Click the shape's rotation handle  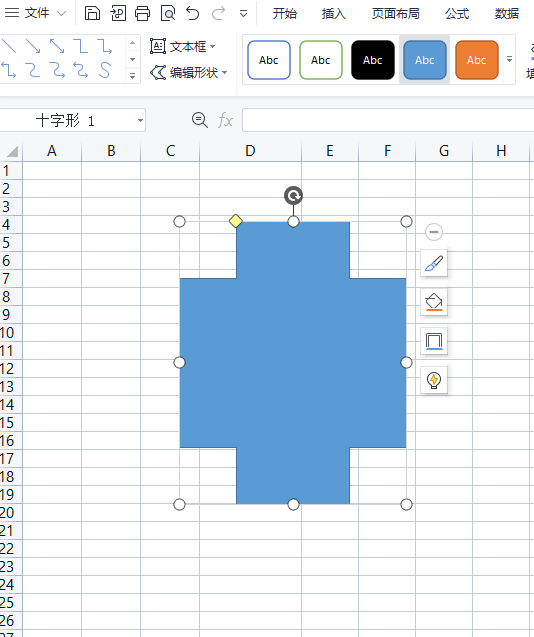(x=293, y=195)
